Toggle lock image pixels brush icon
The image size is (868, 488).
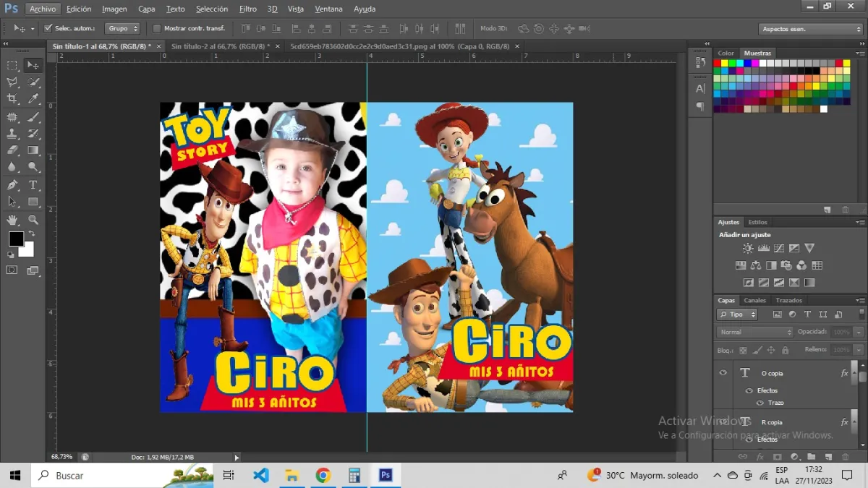click(757, 350)
